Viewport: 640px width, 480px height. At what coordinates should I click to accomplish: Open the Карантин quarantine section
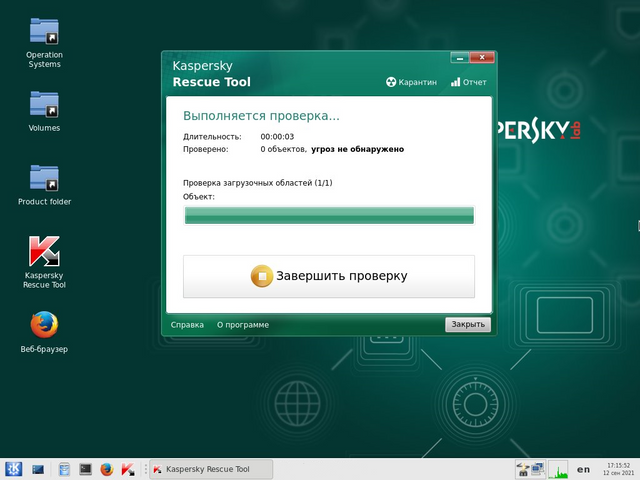411,82
